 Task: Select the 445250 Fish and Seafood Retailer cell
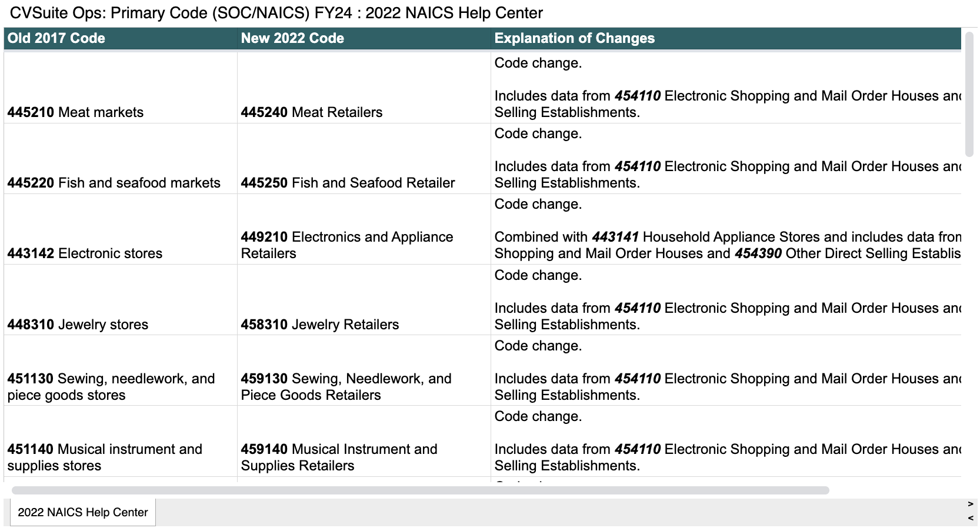coord(348,183)
